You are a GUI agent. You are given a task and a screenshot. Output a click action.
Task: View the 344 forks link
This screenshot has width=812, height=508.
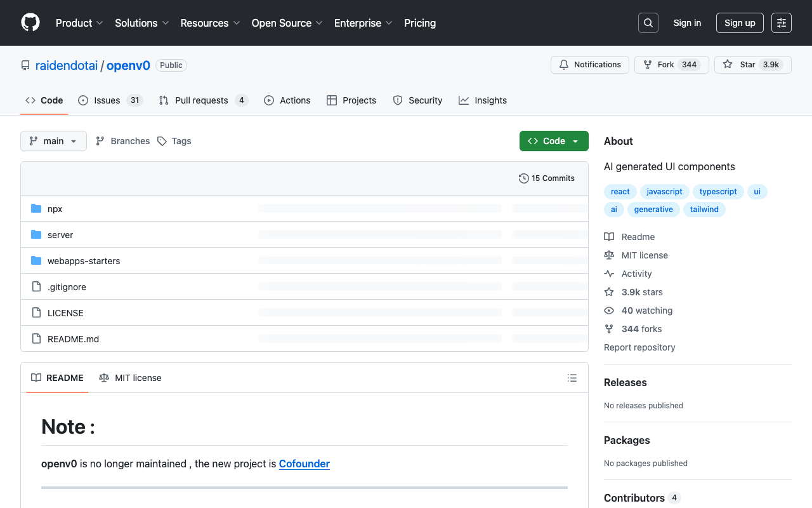[632, 329]
